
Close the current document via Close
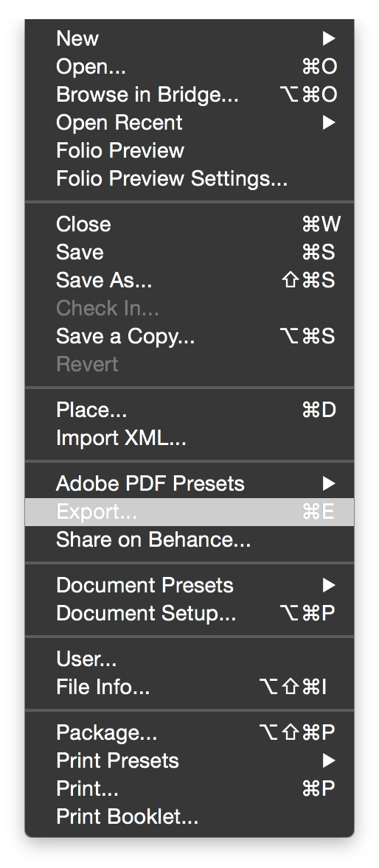tap(189, 224)
